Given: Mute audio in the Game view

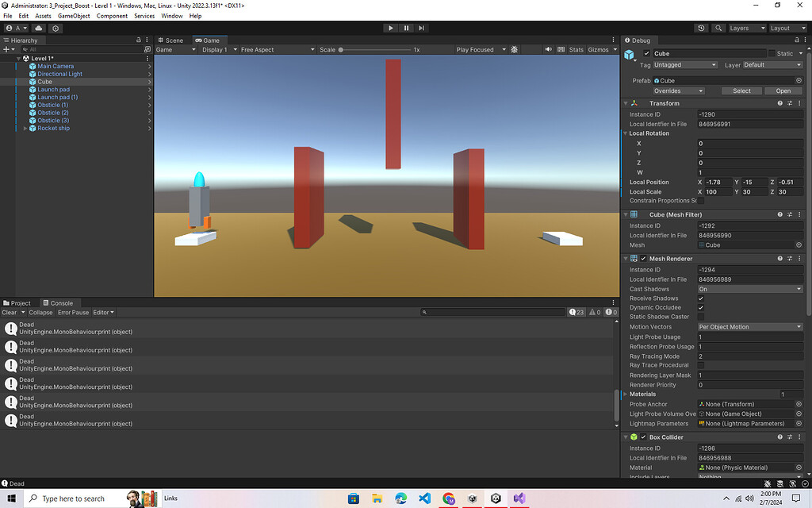Looking at the screenshot, I should (x=548, y=48).
